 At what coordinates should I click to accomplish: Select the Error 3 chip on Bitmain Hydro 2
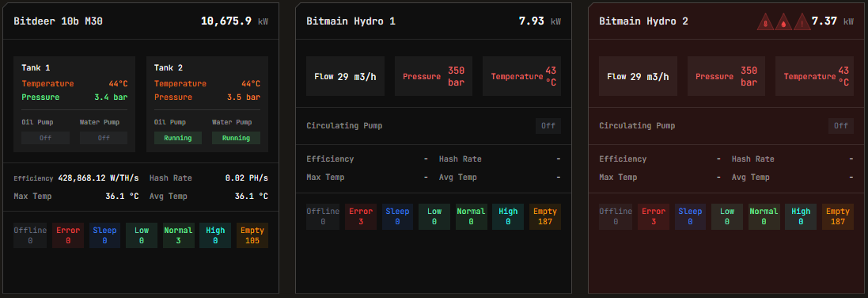654,216
